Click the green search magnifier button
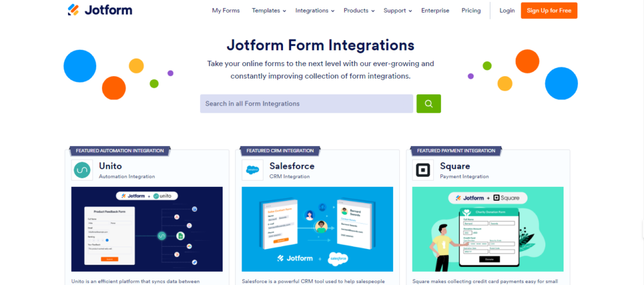 [428, 103]
